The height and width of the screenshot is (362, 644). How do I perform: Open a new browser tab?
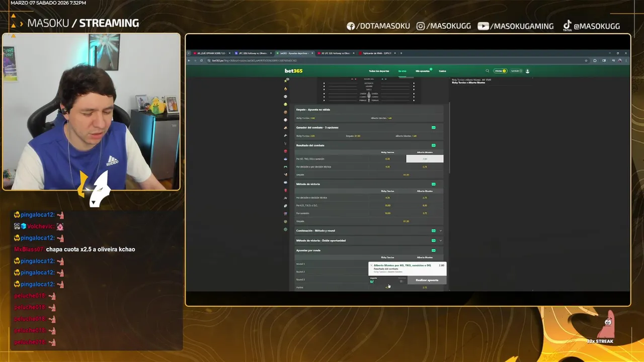coord(401,53)
